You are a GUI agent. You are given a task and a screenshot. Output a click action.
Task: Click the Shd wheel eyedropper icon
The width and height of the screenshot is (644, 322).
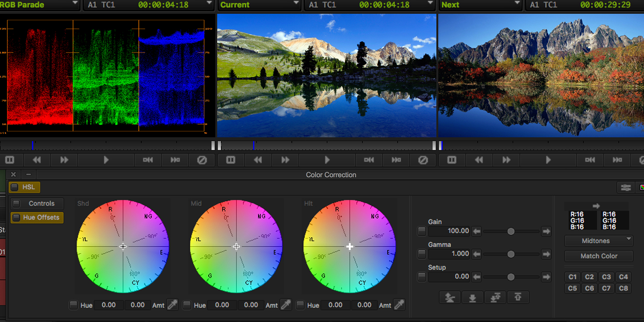(x=172, y=305)
